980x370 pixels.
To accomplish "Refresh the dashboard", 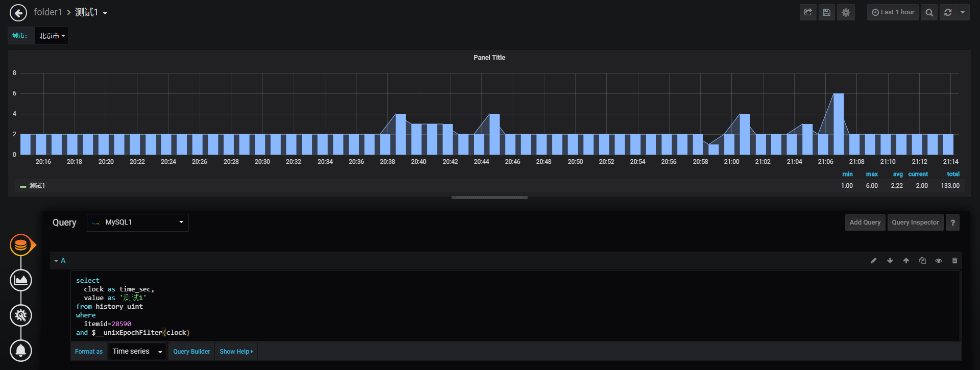I will pos(948,12).
